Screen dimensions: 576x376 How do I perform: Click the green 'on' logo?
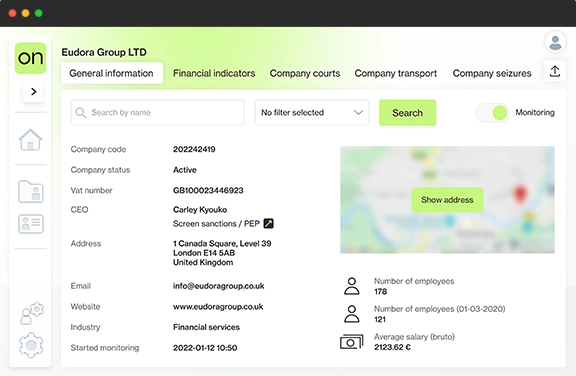point(30,58)
